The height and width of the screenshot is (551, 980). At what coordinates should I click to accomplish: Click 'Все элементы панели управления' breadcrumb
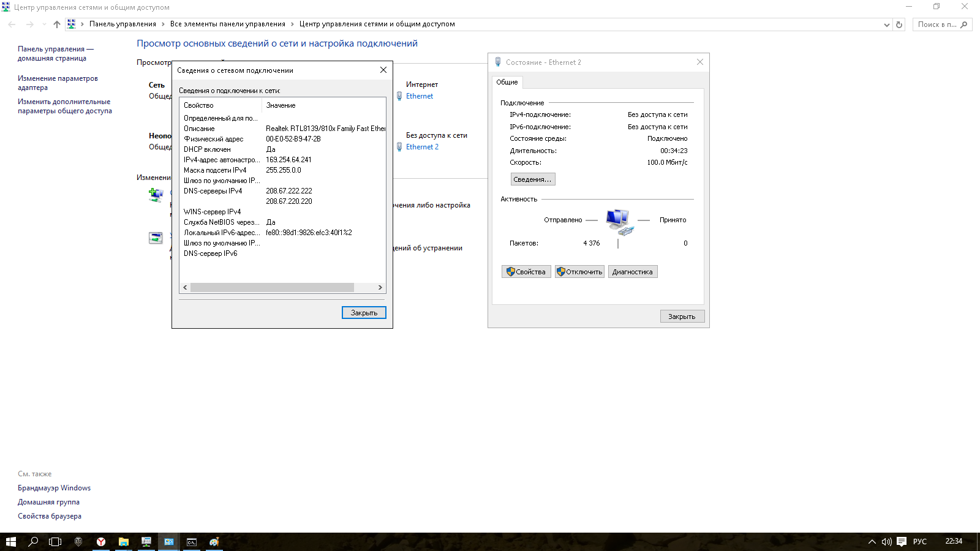[x=228, y=24]
